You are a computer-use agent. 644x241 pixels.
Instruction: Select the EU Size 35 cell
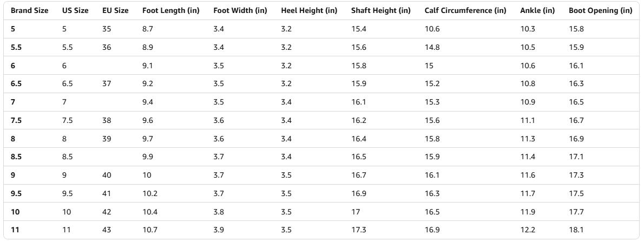pos(107,29)
